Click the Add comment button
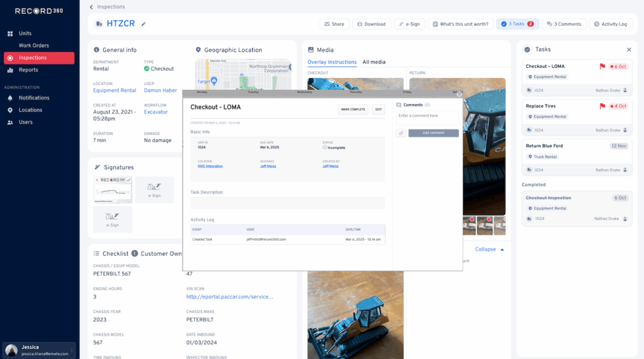Image resolution: width=644 pixels, height=359 pixels. coord(433,133)
